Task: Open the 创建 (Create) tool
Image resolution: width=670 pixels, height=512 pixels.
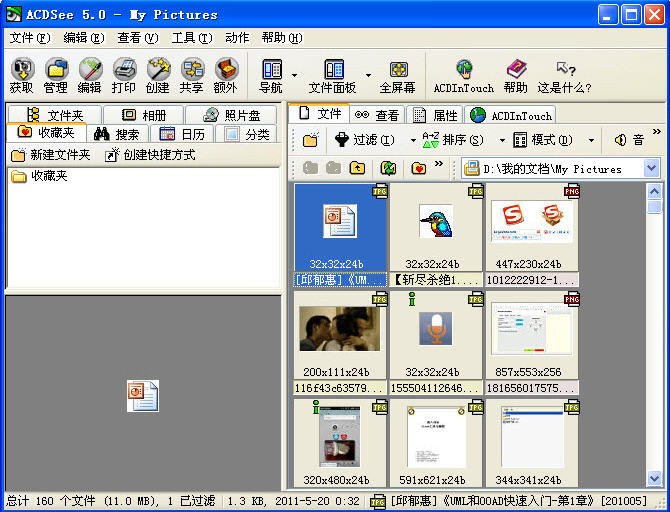Action: pos(158,75)
